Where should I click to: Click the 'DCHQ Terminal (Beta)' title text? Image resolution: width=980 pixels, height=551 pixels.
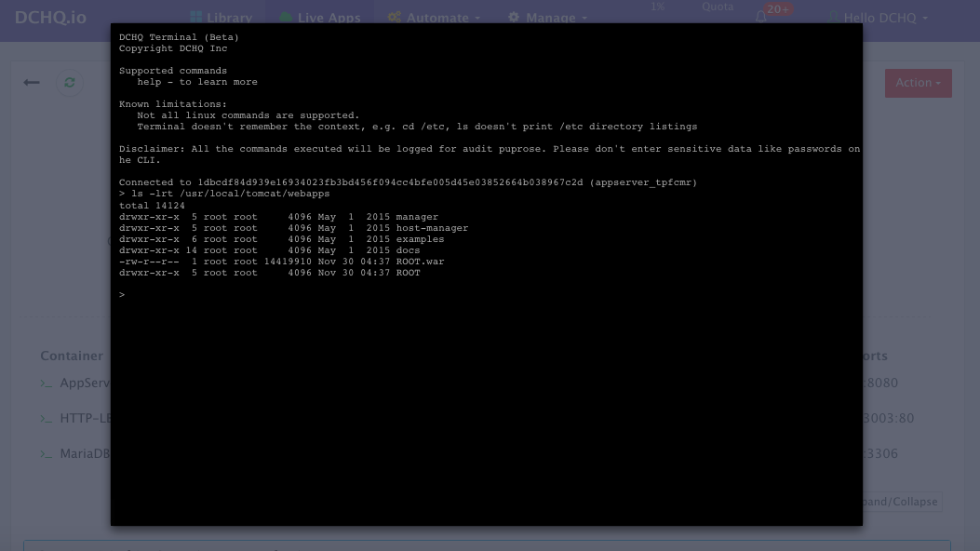tap(179, 37)
